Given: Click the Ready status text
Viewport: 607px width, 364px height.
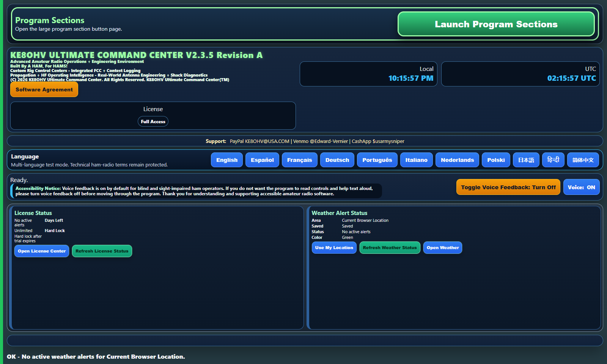Looking at the screenshot, I should 19,180.
